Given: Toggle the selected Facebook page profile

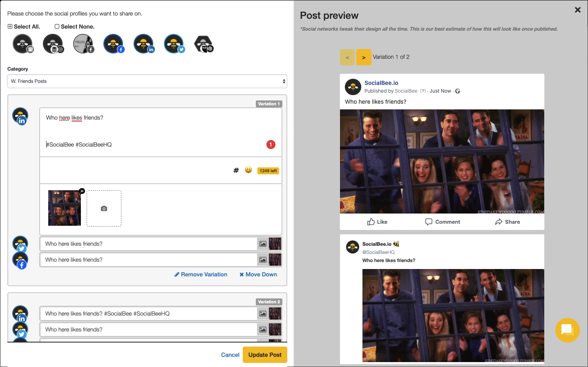Looking at the screenshot, I should [x=113, y=44].
